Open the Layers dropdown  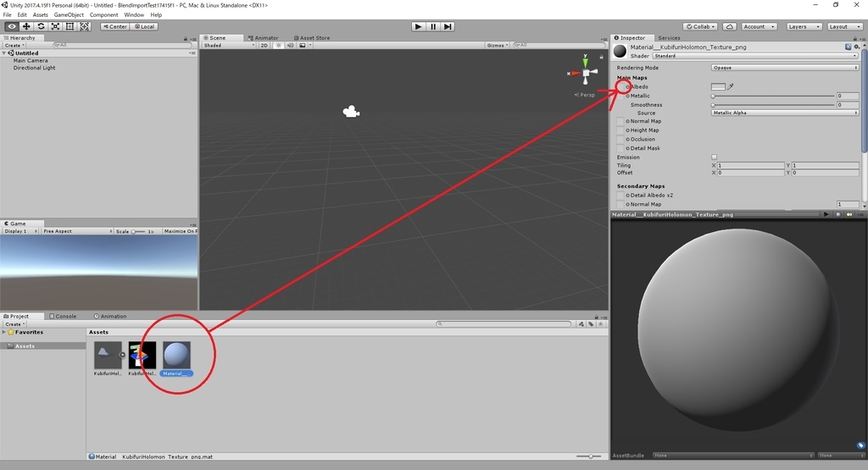click(x=804, y=26)
